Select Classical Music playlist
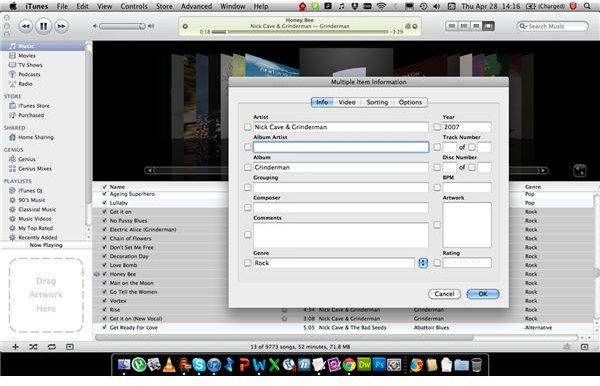 click(37, 209)
